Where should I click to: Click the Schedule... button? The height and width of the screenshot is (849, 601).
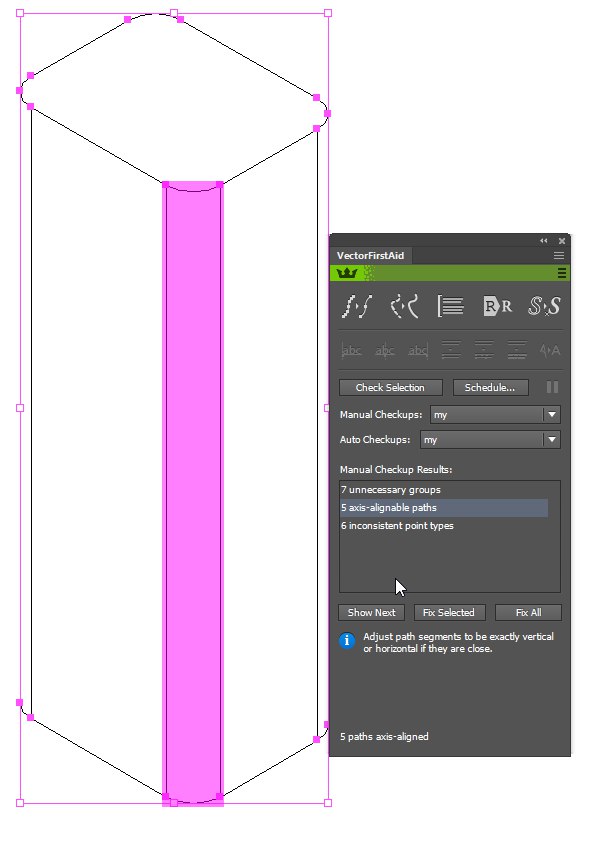[490, 387]
